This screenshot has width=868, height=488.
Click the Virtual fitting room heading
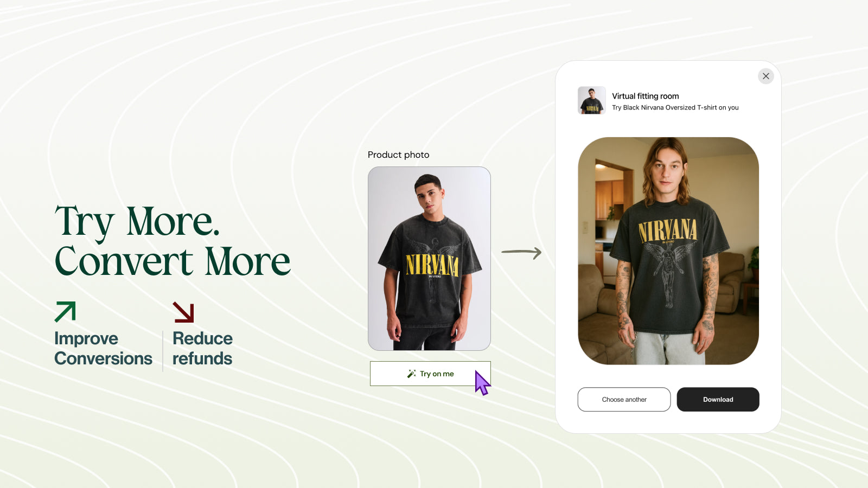tap(645, 96)
